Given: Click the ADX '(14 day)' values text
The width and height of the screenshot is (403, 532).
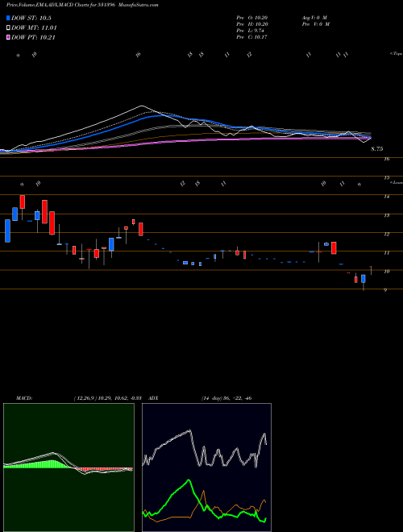Looking at the screenshot, I should point(226,398).
